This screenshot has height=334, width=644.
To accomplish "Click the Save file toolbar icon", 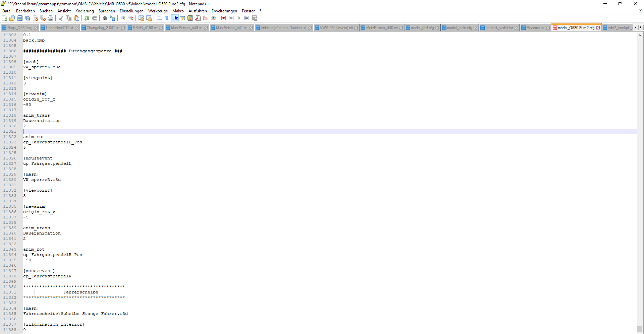I will click(20, 18).
